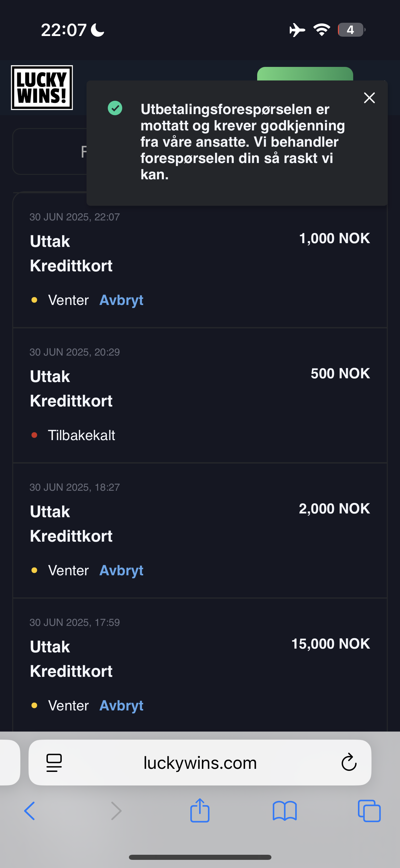Screen dimensions: 400x868
Task: Reload the luckywins.com page
Action: coord(349,763)
